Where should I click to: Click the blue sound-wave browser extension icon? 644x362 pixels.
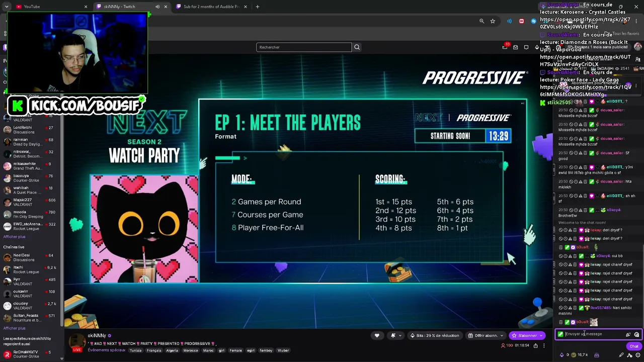point(509,21)
